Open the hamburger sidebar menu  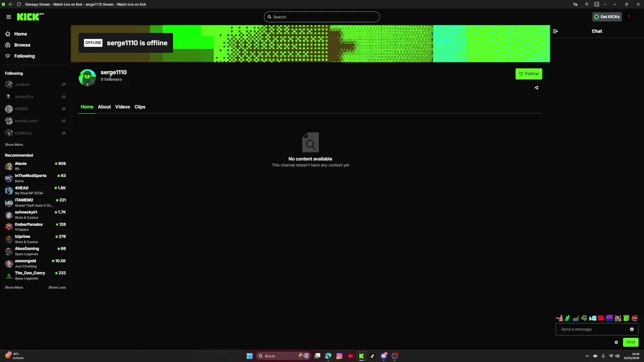click(9, 17)
